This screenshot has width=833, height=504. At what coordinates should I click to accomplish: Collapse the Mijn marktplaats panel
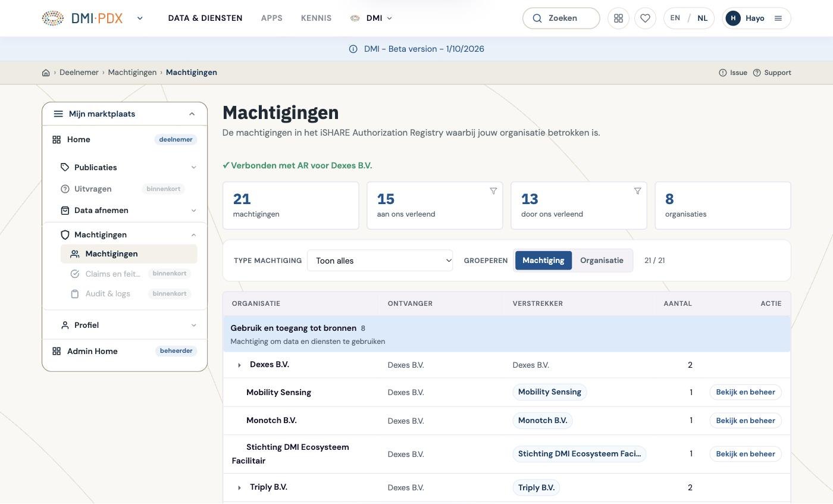[x=192, y=114]
